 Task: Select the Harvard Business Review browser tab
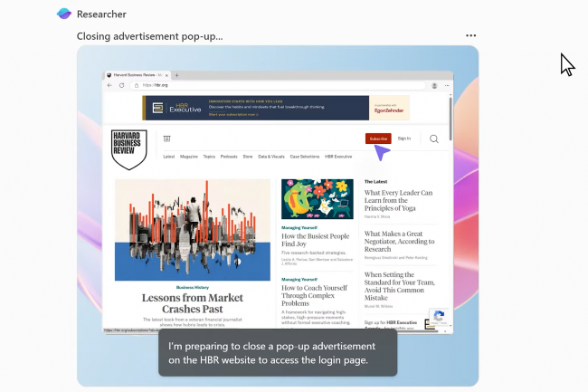coord(136,74)
